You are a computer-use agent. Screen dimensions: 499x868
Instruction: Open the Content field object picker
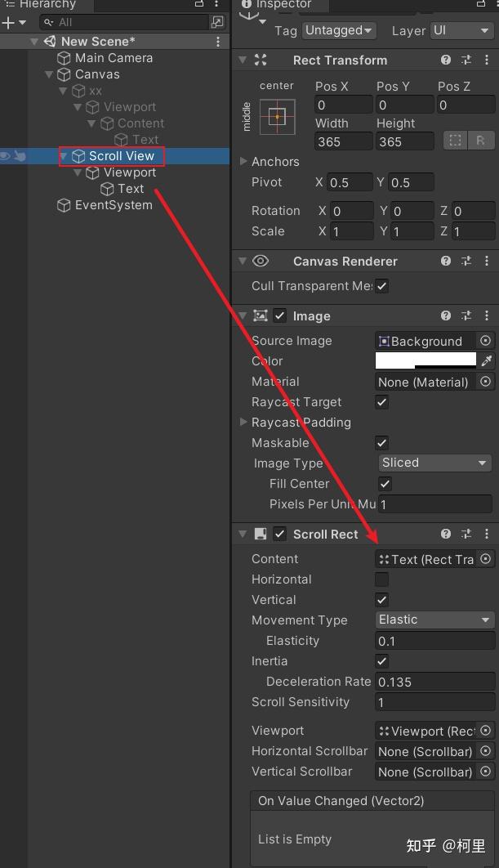tap(485, 558)
